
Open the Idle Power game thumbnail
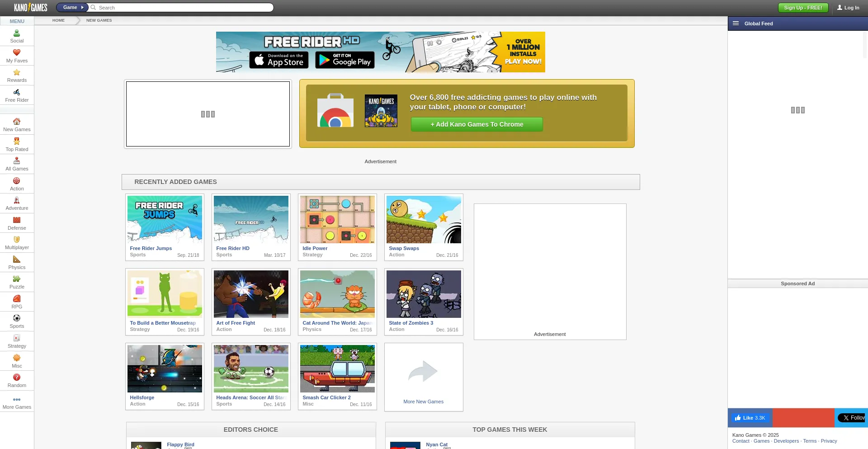337,220
